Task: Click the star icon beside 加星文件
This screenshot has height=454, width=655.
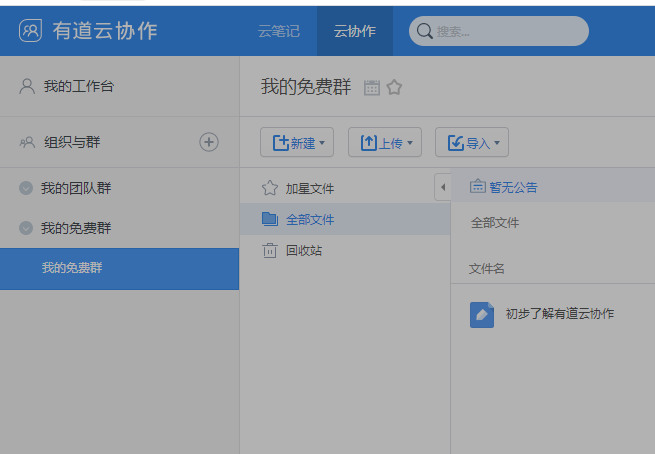Action: pos(270,188)
